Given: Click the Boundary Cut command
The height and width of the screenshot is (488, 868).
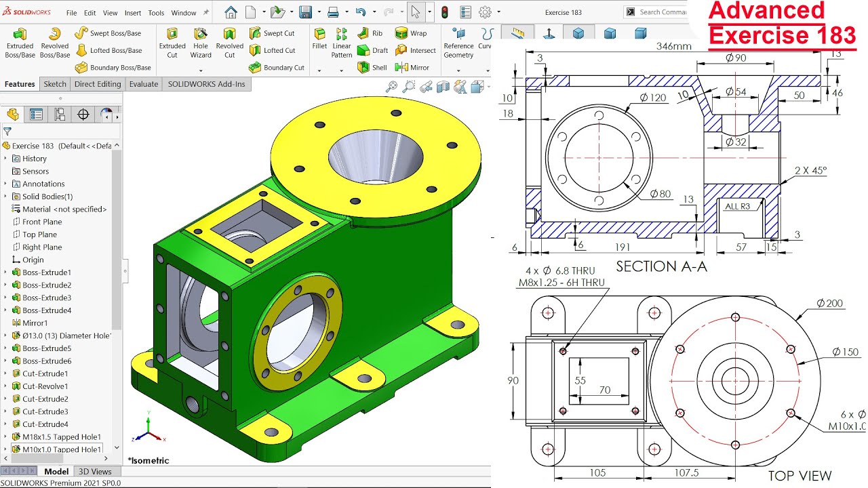Looking at the screenshot, I should [277, 67].
